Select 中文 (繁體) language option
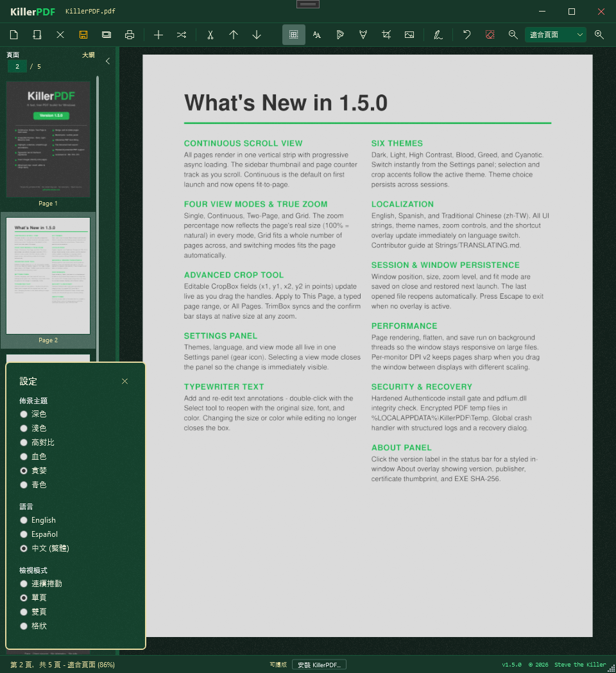616x673 pixels. [x=44, y=548]
